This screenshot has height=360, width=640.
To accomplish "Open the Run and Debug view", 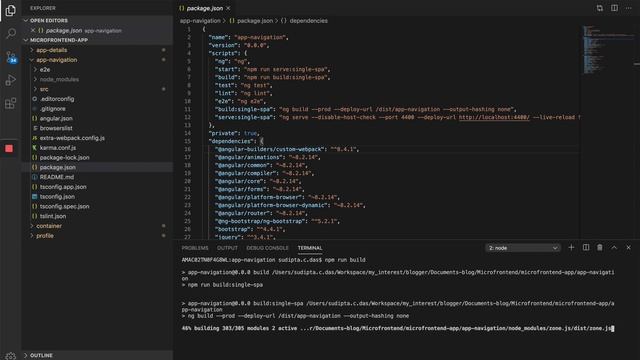I will click(11, 80).
